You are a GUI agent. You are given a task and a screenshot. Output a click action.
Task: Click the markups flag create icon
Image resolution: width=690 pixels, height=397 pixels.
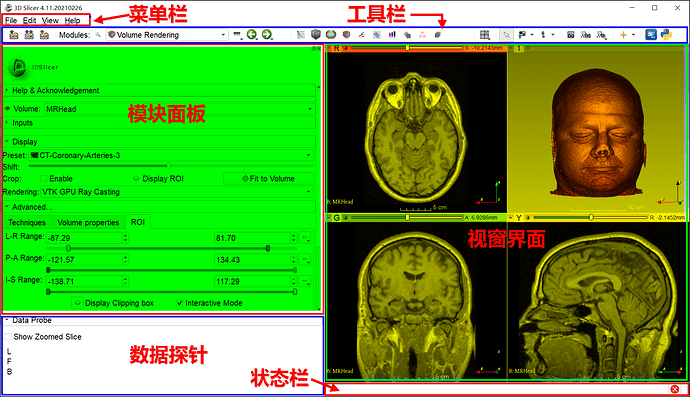(522, 35)
